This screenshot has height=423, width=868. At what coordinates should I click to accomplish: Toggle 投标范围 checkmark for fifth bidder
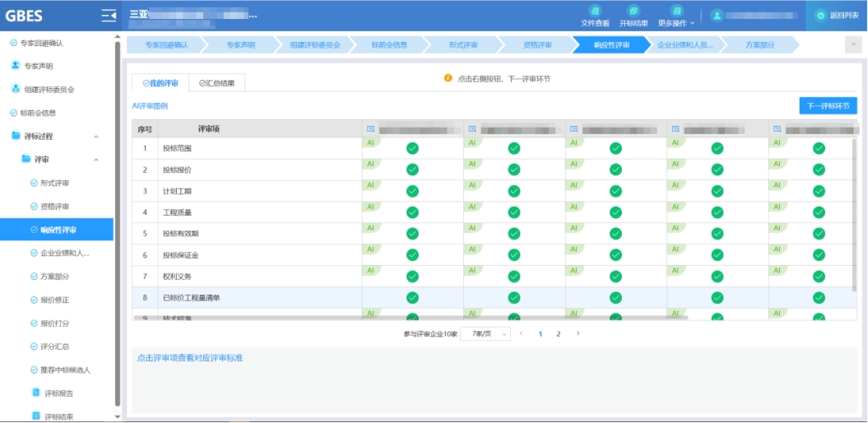coord(819,148)
